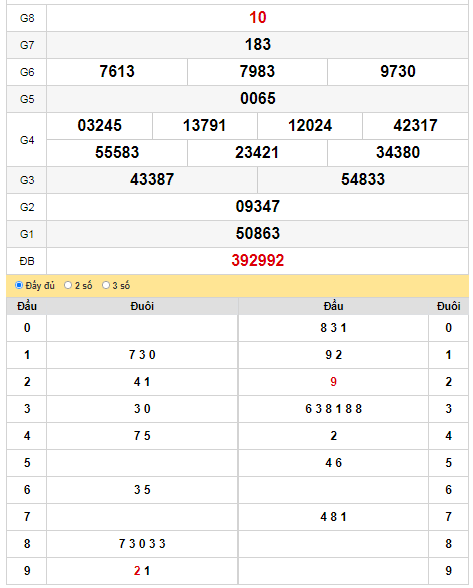Click G6 number 7613
The width and height of the screenshot is (473, 588).
[x=117, y=71]
